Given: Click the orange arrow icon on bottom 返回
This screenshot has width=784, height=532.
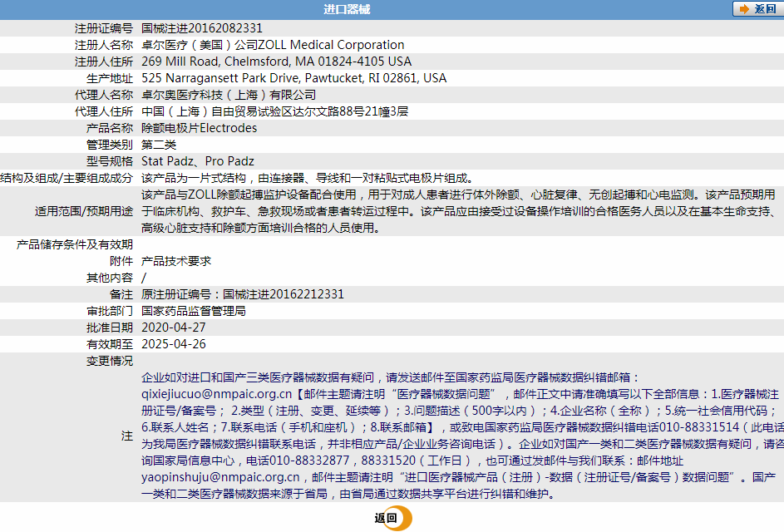Looking at the screenshot, I should 403,519.
